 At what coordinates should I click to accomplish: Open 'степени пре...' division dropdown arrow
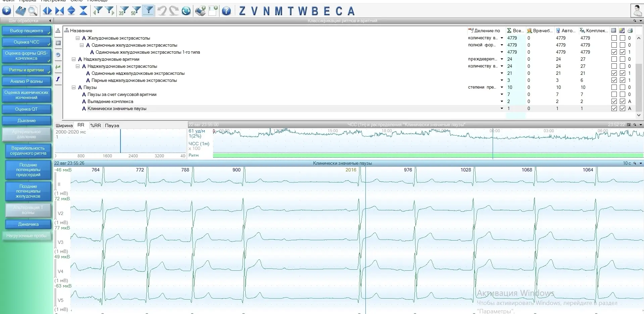(x=502, y=87)
